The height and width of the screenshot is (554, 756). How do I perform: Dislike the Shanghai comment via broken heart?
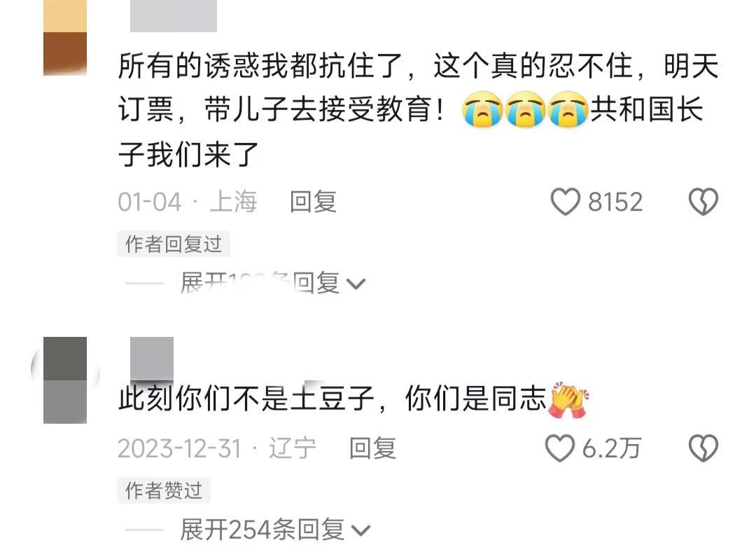[x=703, y=202]
